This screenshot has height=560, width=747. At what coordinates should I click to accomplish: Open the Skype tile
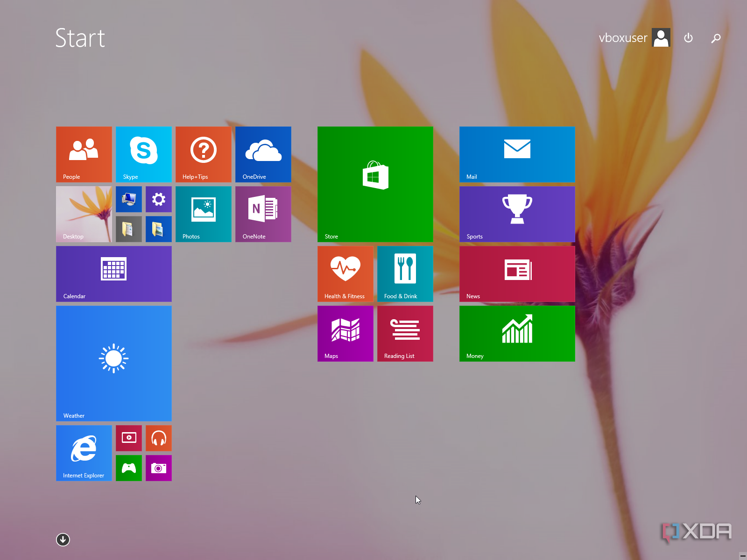coord(143,154)
